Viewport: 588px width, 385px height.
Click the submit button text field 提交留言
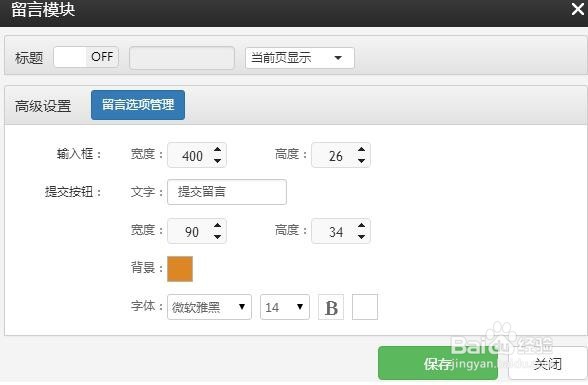pos(227,192)
